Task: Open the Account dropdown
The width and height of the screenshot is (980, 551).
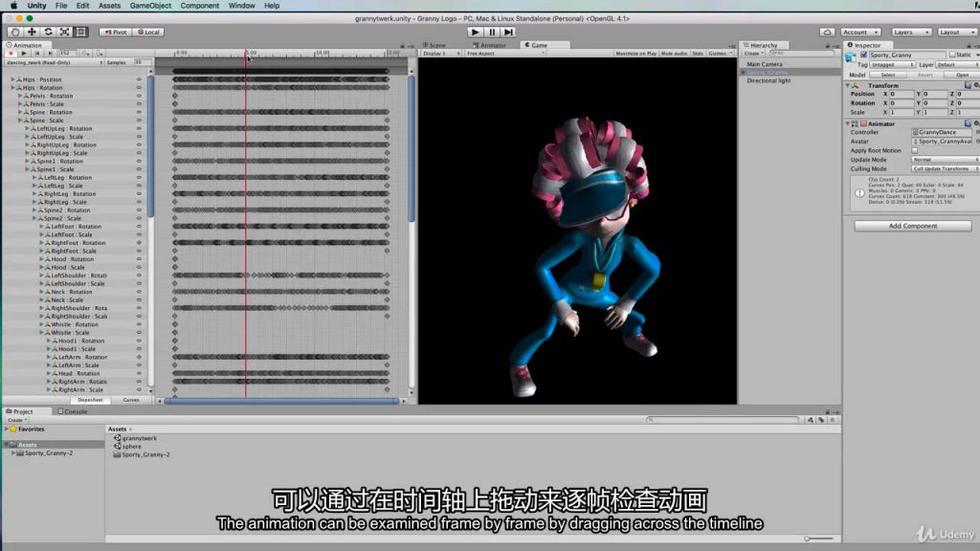Action: pos(860,32)
